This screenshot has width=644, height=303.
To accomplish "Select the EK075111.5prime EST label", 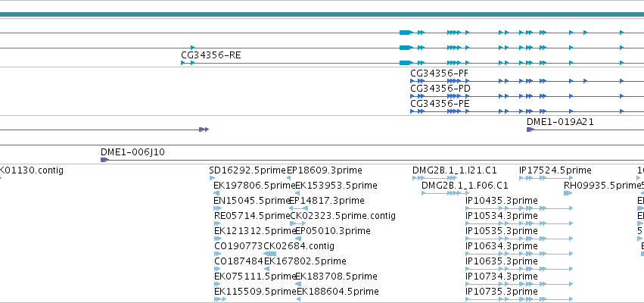I will click(x=255, y=276).
